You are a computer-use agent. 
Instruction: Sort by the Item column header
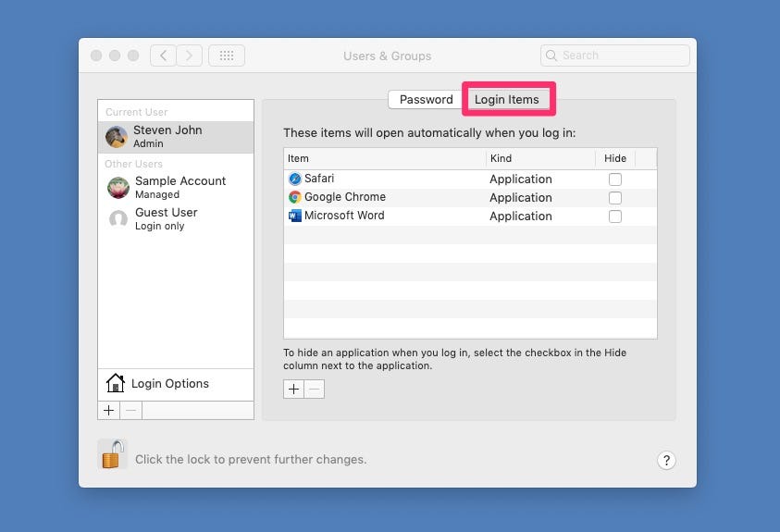(x=385, y=158)
